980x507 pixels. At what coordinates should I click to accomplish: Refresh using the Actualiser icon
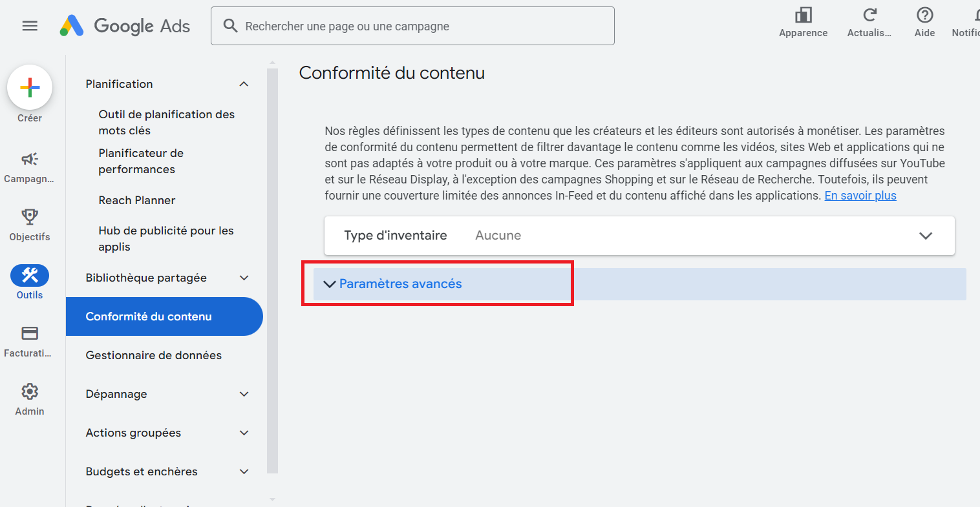point(869,16)
